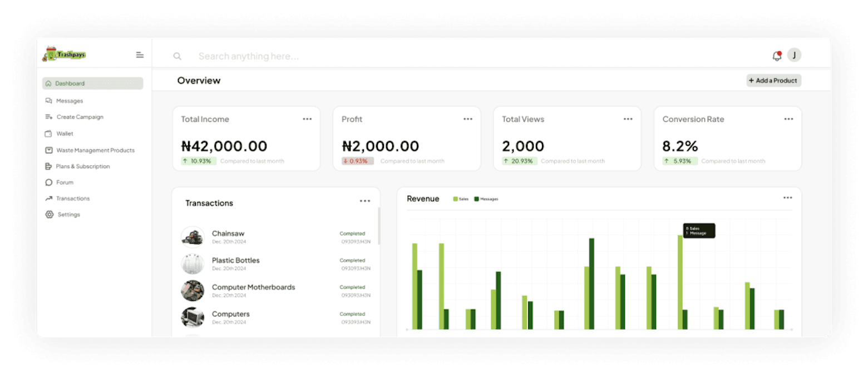
Task: Click the Sales legend color swatch
Action: pos(455,199)
